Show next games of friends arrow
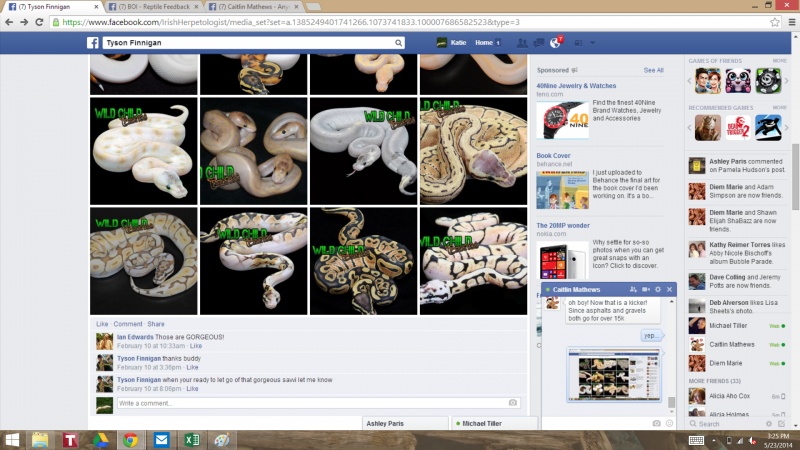This screenshot has width=800, height=450. coord(786,81)
